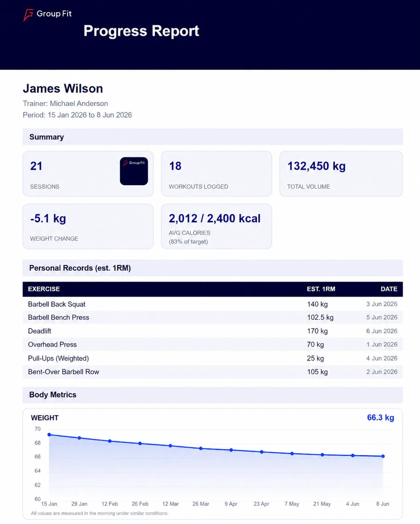Screen dimensions: 420x524
Task: Click the 18 workouts logged value
Action: click(175, 166)
